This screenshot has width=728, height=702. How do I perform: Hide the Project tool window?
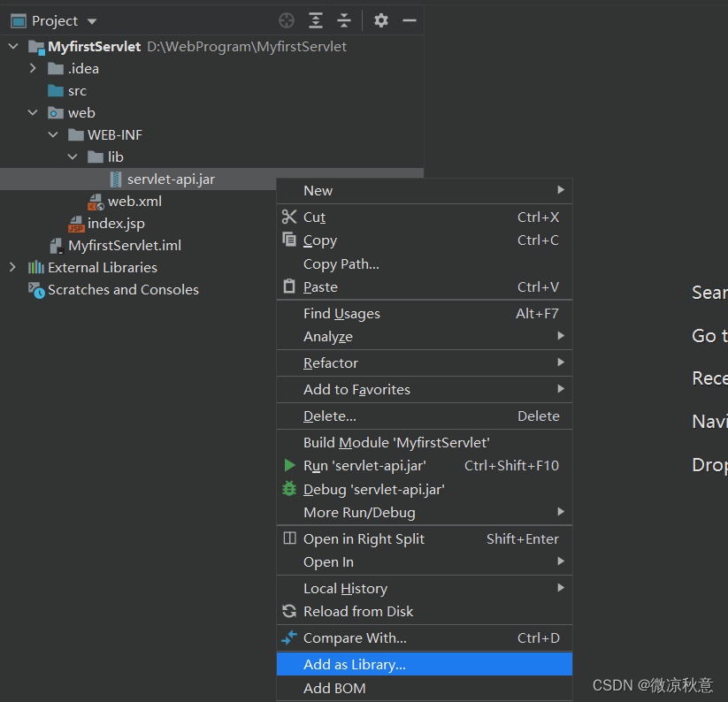click(409, 20)
